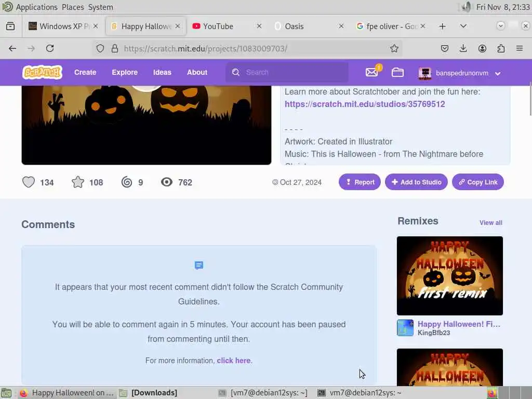Open First remix project thumbnail
Viewport: 532px width, 399px height.
coord(450,276)
